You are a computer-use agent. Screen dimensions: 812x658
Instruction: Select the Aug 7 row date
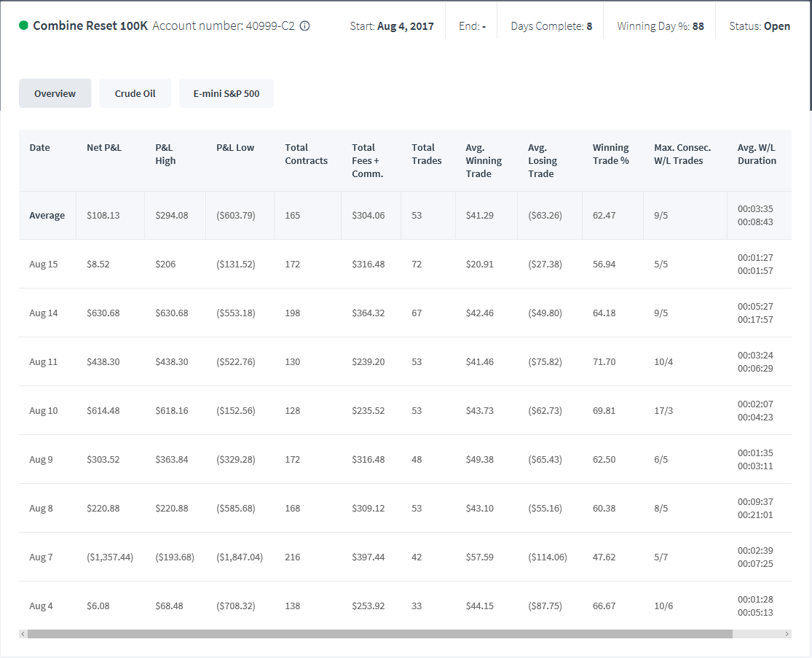(x=41, y=557)
